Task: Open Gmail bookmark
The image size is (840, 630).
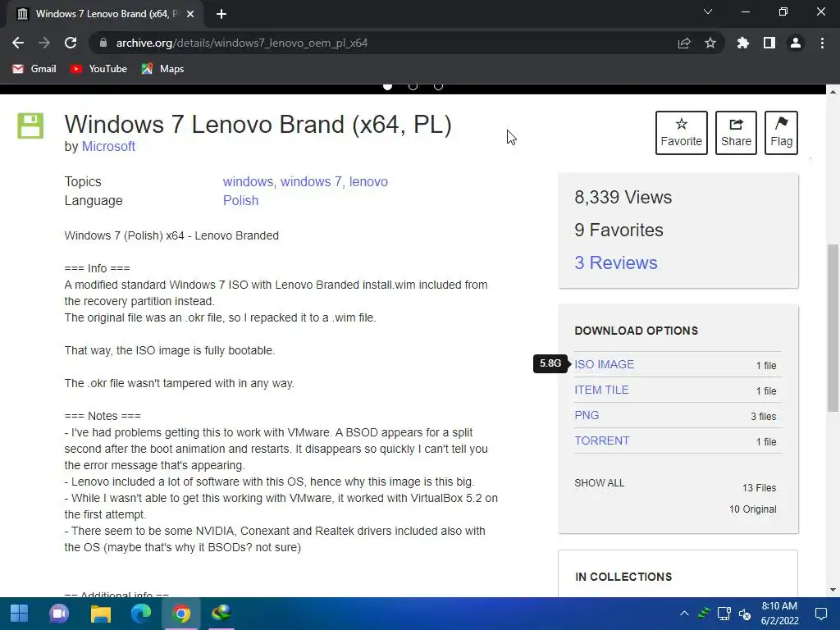Action: 34,69
